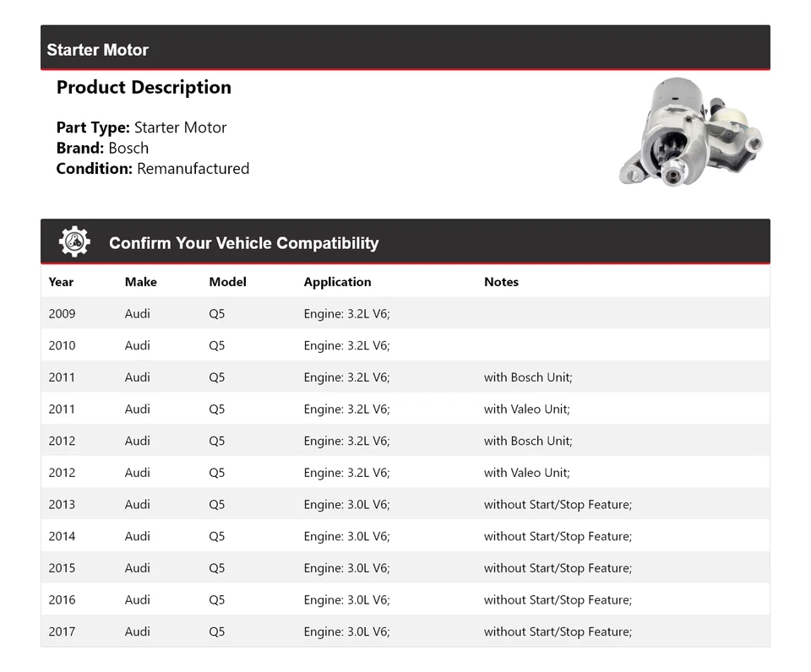Select the Product Description heading
The width and height of the screenshot is (811, 672).
144,88
